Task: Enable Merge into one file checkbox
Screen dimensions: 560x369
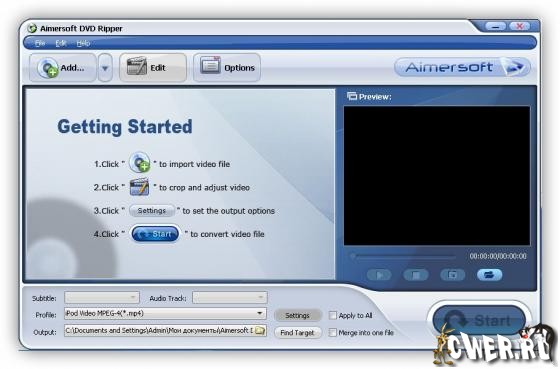Action: [333, 333]
